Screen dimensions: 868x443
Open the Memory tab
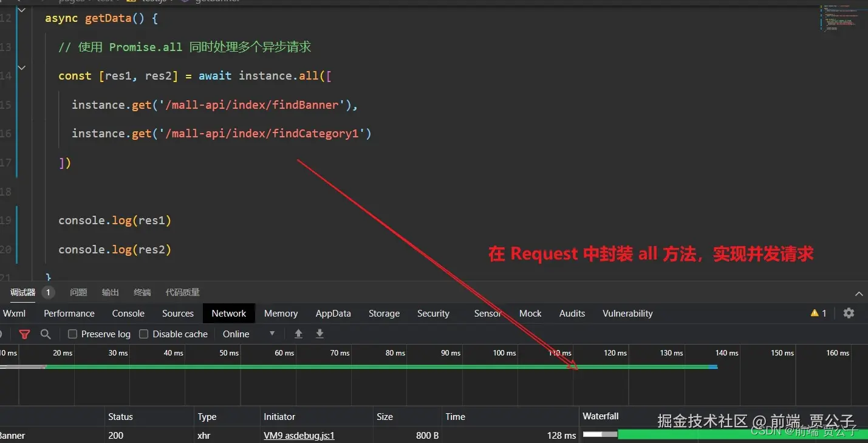(281, 314)
